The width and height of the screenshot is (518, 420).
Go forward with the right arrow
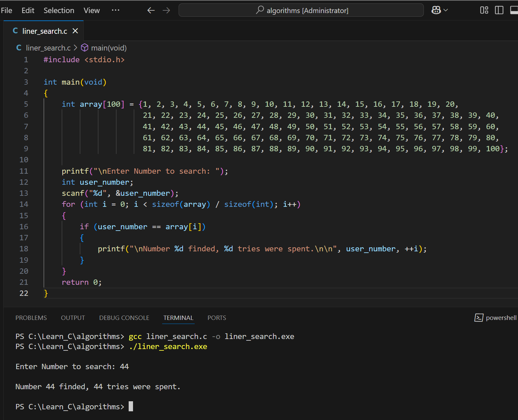coord(166,10)
